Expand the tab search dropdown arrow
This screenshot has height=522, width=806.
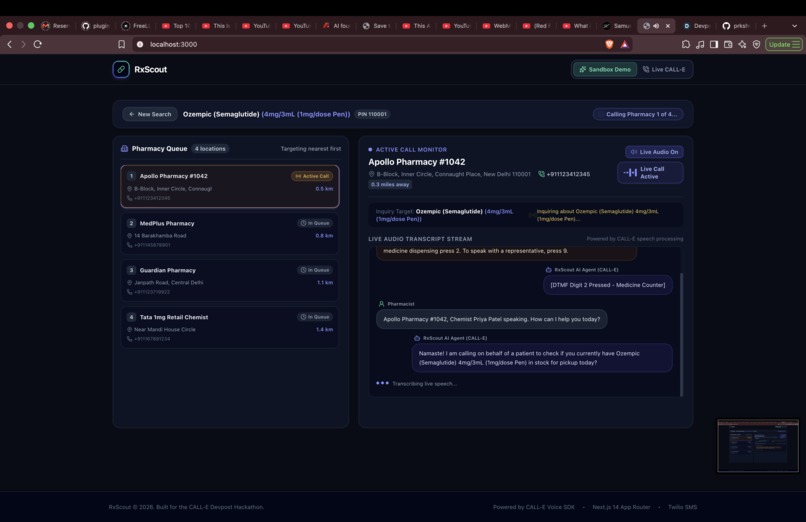point(795,26)
